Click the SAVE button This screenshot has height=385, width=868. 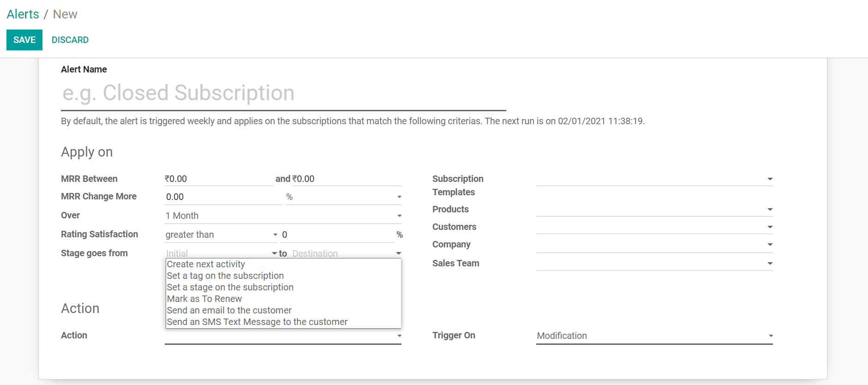pyautogui.click(x=24, y=40)
